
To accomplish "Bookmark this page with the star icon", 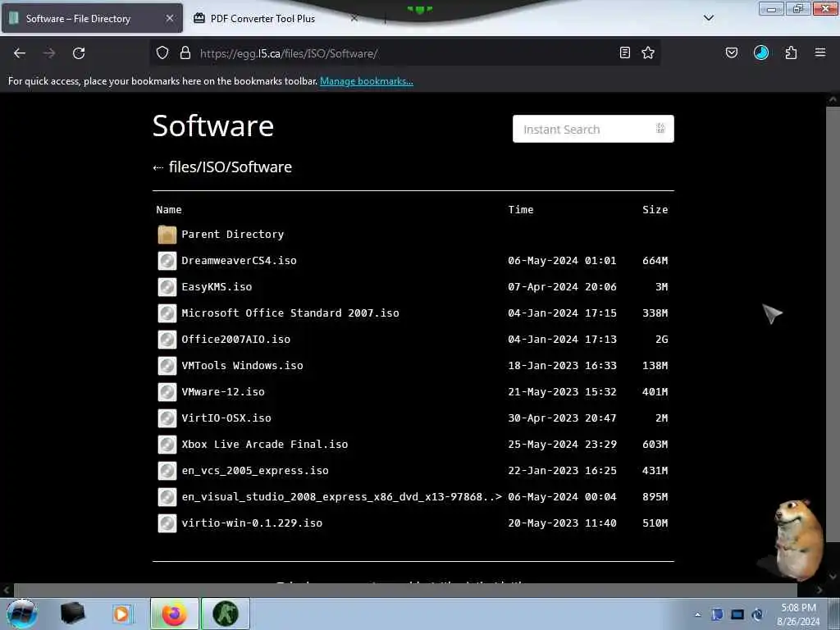I will [648, 52].
